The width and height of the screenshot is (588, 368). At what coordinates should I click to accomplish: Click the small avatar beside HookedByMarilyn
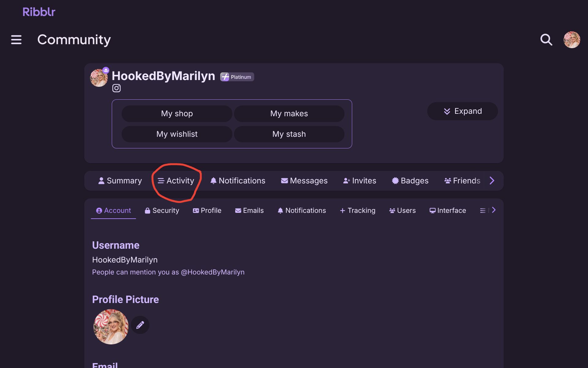(x=99, y=78)
